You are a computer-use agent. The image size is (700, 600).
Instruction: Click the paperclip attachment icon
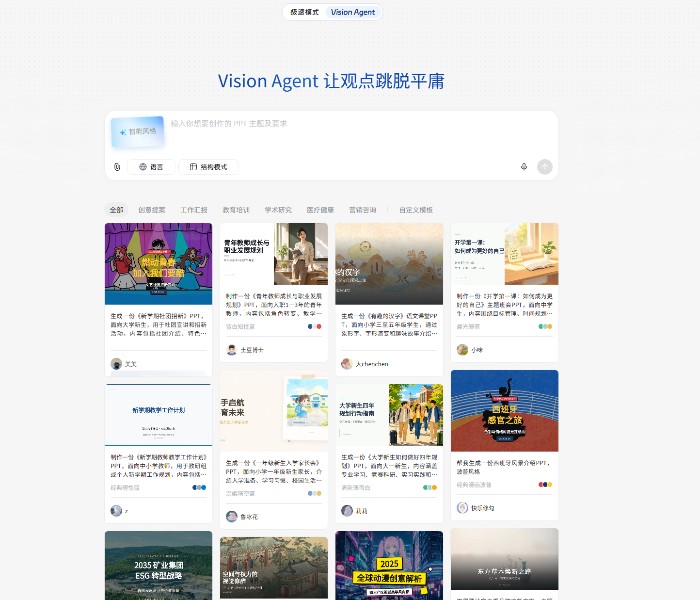point(117,167)
